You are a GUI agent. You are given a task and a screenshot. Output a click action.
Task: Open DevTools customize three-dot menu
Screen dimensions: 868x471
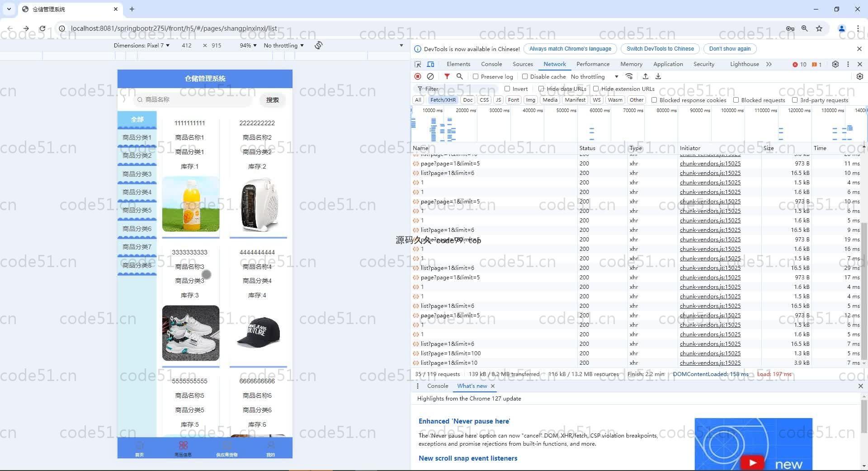848,64
